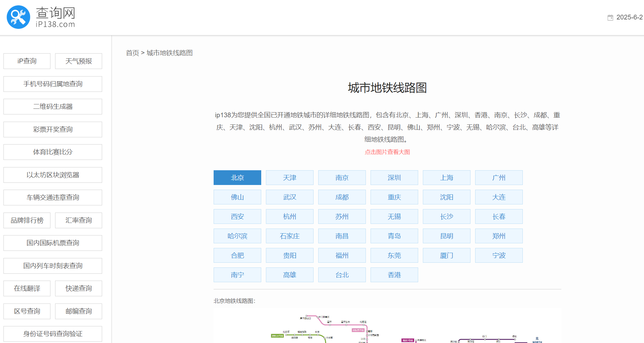Show the 成都 metro map

click(342, 197)
